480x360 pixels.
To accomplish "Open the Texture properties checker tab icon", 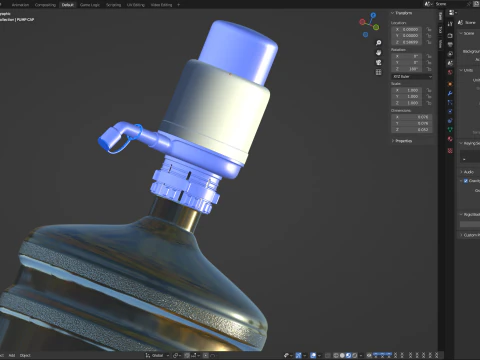I will [450, 151].
